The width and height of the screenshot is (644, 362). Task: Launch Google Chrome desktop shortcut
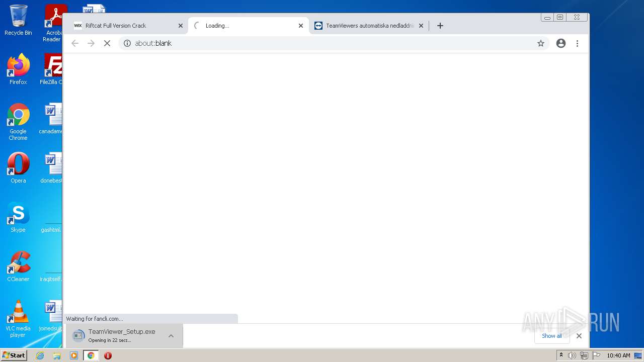pos(18,122)
